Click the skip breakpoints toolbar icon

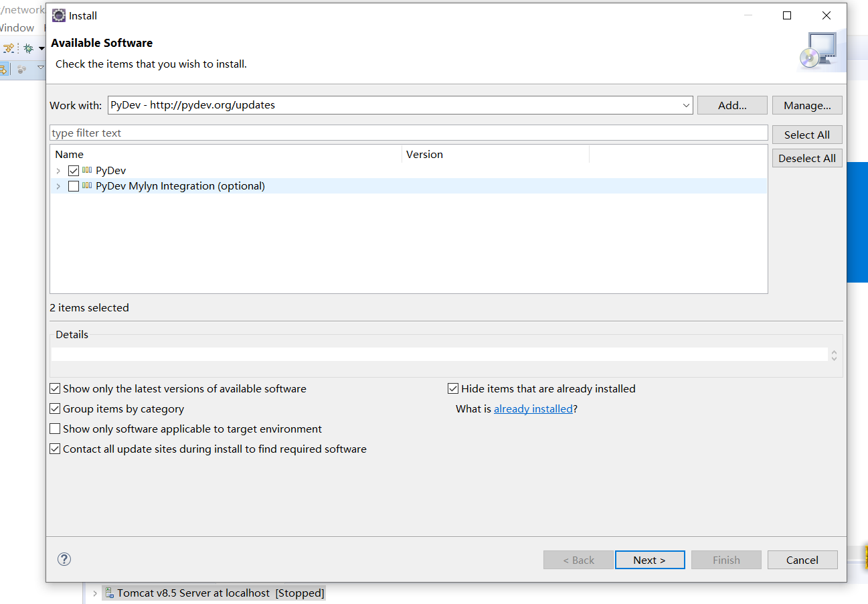8,48
